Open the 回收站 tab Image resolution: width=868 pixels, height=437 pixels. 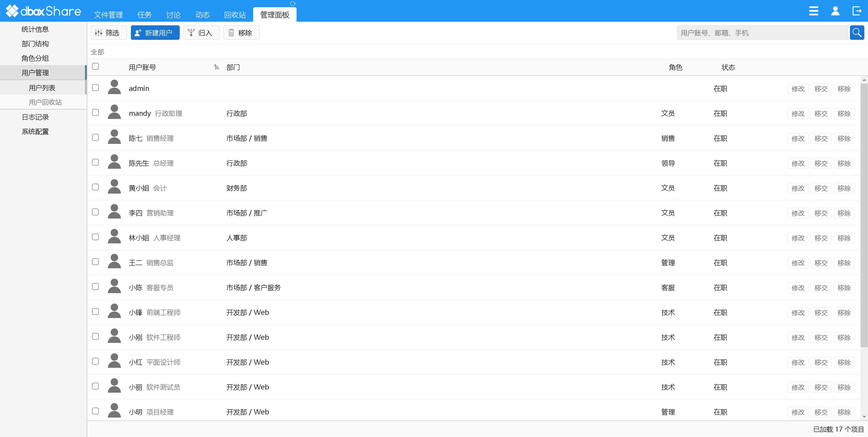click(235, 14)
